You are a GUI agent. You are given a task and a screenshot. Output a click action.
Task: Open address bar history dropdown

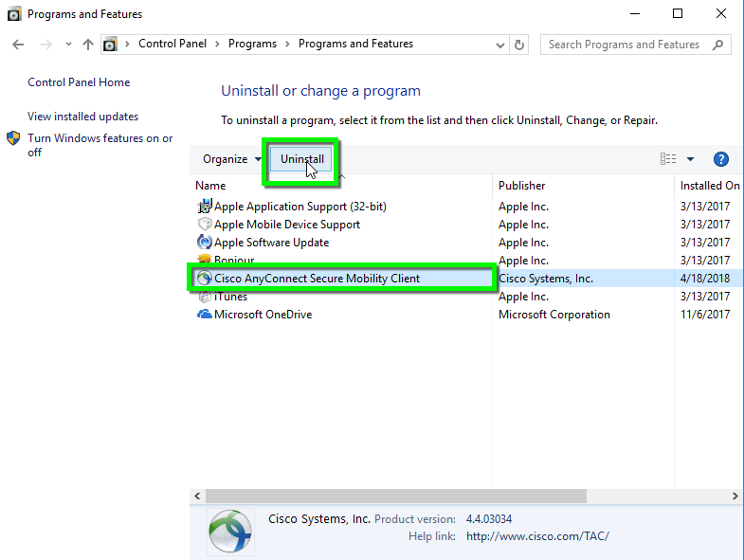click(499, 45)
